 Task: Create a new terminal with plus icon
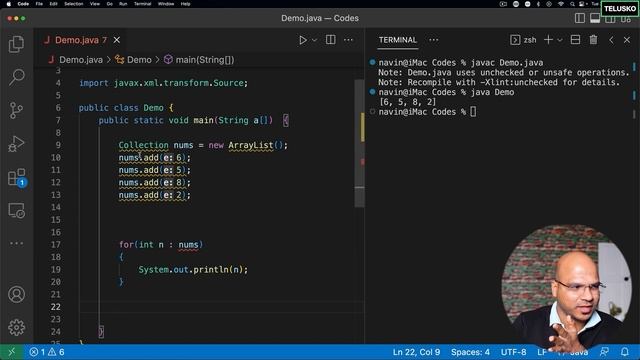[x=548, y=40]
